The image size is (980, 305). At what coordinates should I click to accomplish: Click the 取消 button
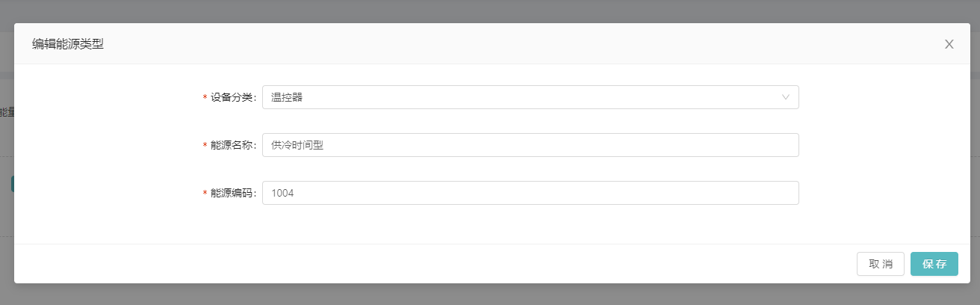(881, 264)
